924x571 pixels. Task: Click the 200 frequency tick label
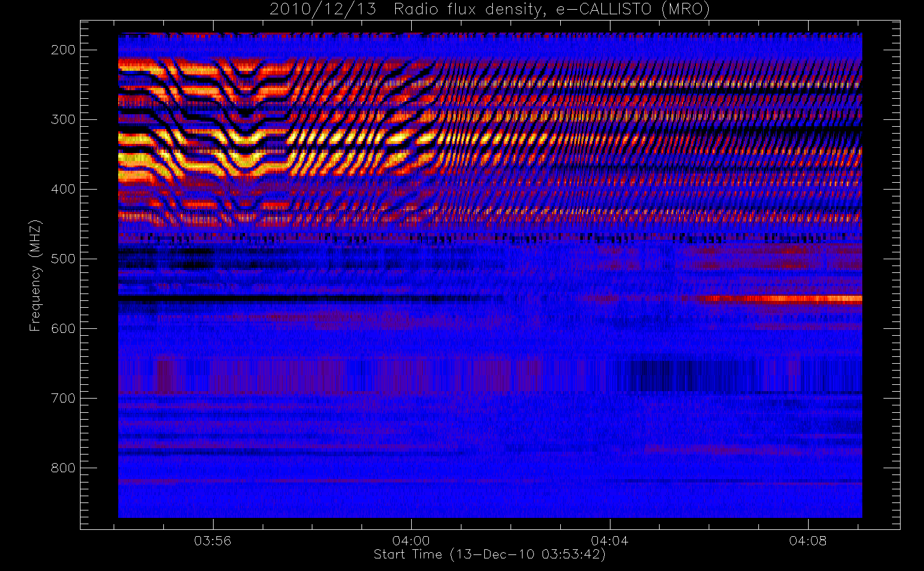click(63, 50)
